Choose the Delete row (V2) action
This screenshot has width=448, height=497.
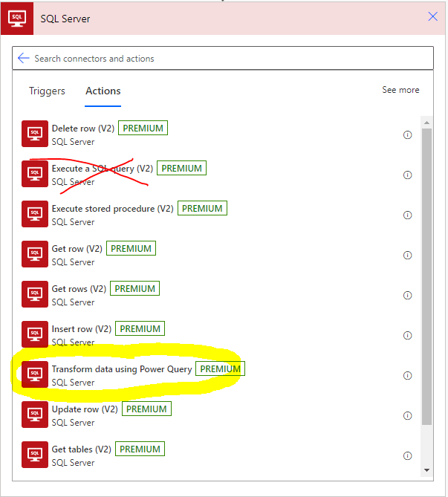(x=217, y=134)
